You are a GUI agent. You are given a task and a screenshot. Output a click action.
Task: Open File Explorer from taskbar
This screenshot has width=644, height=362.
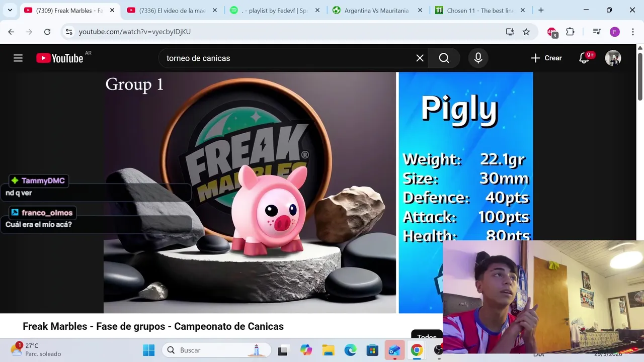click(328, 350)
